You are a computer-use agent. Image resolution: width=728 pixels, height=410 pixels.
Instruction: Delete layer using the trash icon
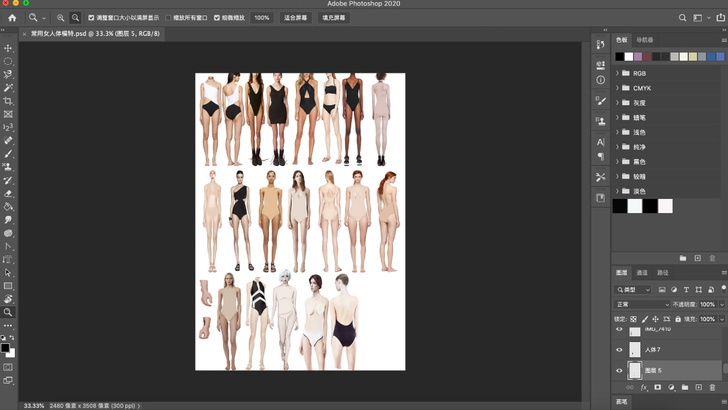712,388
